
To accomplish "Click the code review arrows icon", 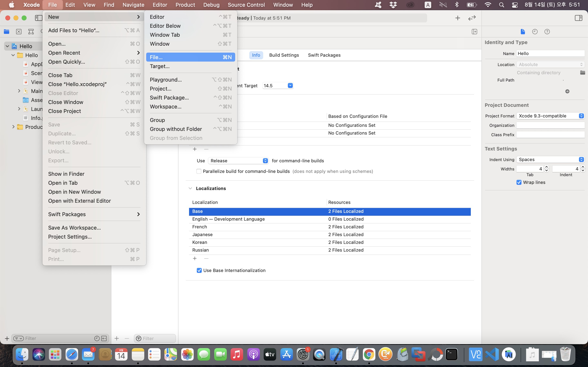I will (472, 18).
